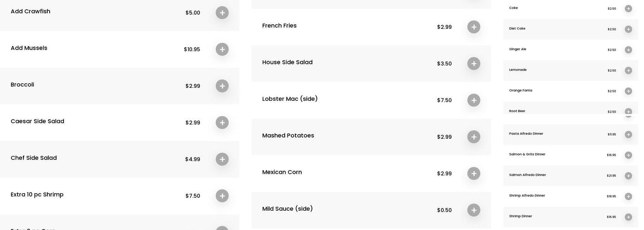Image resolution: width=644 pixels, height=230 pixels.
Task: Add Extra 10 pc Shrimp to cart
Action: (222, 196)
